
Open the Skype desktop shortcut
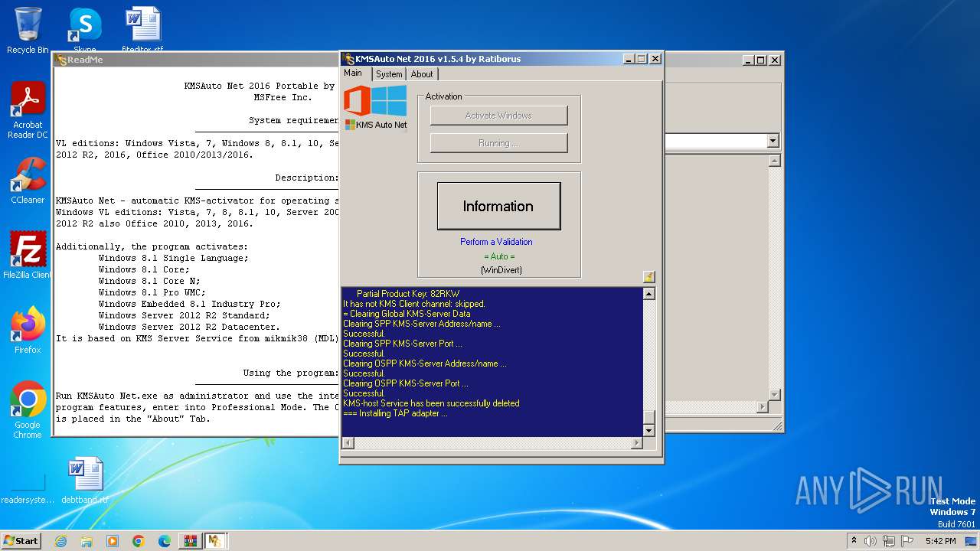[85, 31]
